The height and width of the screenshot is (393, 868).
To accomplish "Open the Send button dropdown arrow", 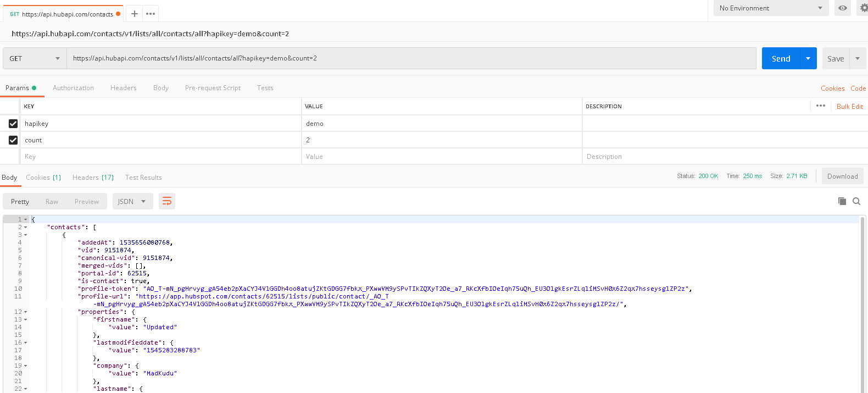I will 808,58.
